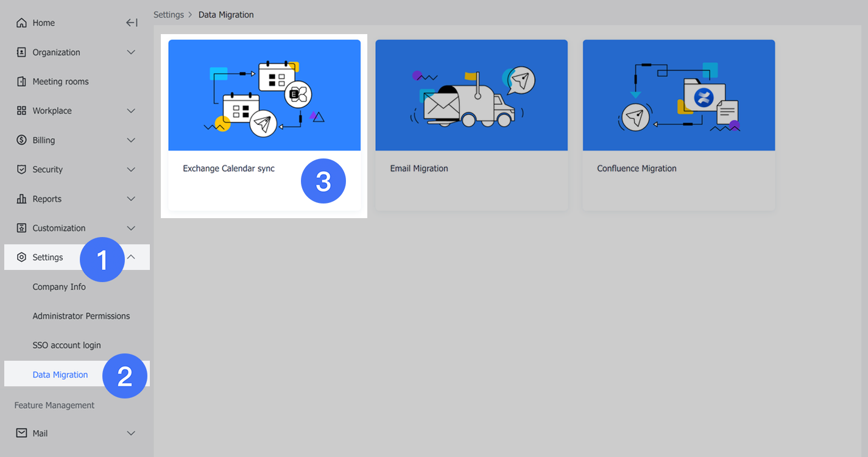868x457 pixels.
Task: Open the Exchange Calendar sync label
Action: click(229, 169)
